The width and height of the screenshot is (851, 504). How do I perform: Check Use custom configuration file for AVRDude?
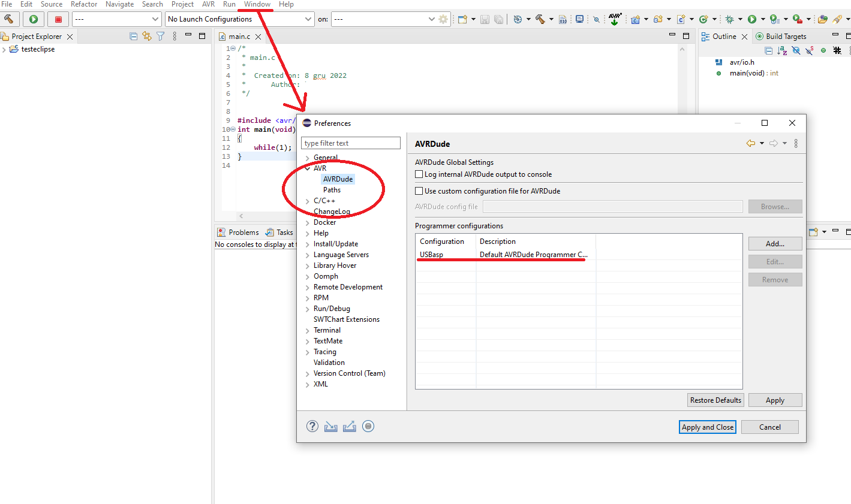point(419,191)
